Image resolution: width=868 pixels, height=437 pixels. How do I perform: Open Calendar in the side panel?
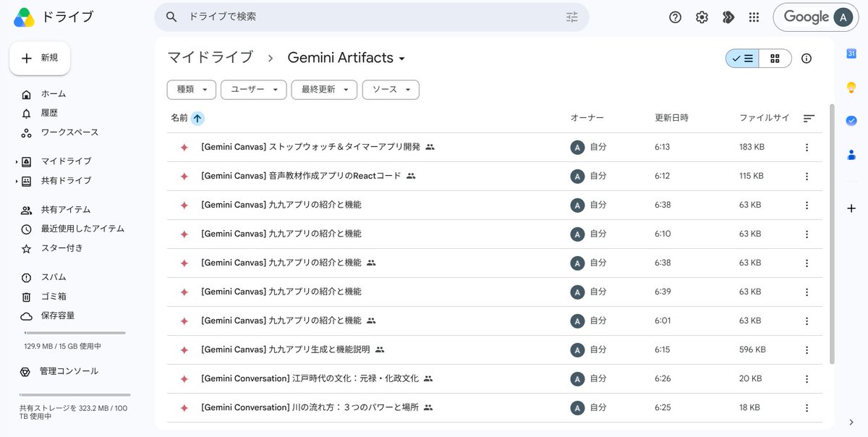[x=851, y=53]
